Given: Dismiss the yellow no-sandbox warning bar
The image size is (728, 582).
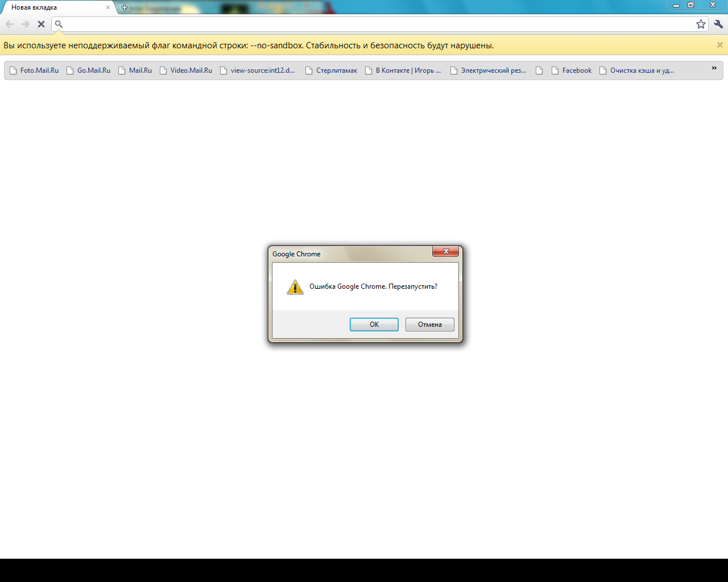Looking at the screenshot, I should [x=719, y=45].
